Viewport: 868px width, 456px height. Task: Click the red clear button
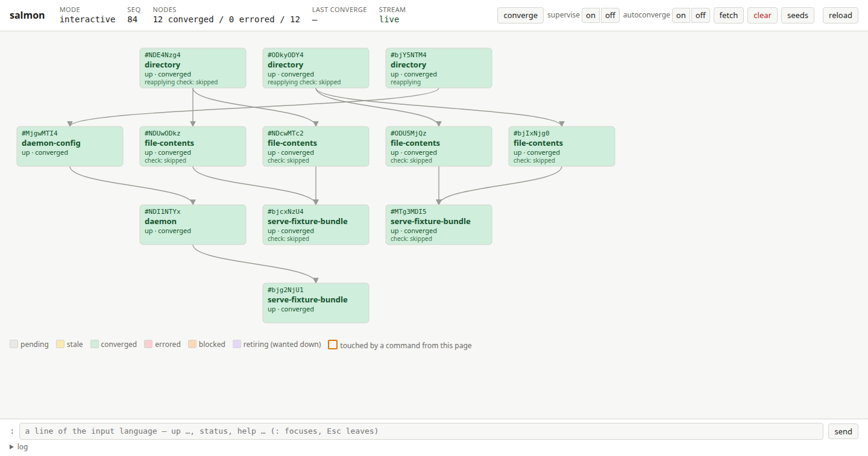763,15
